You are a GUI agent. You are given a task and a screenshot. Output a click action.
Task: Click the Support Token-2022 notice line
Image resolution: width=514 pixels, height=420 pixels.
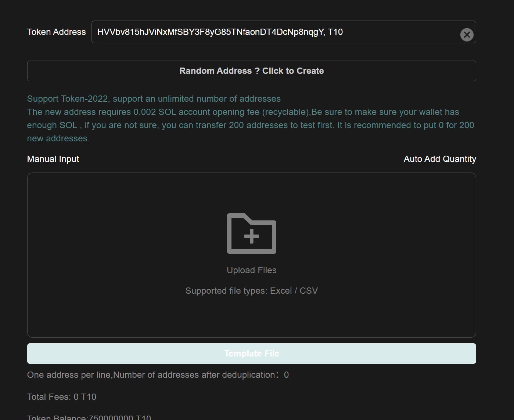coord(154,99)
